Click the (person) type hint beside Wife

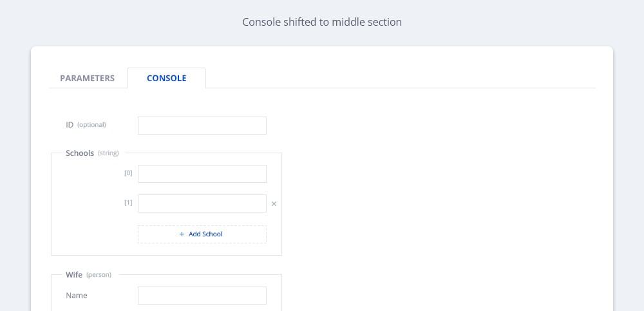[99, 275]
